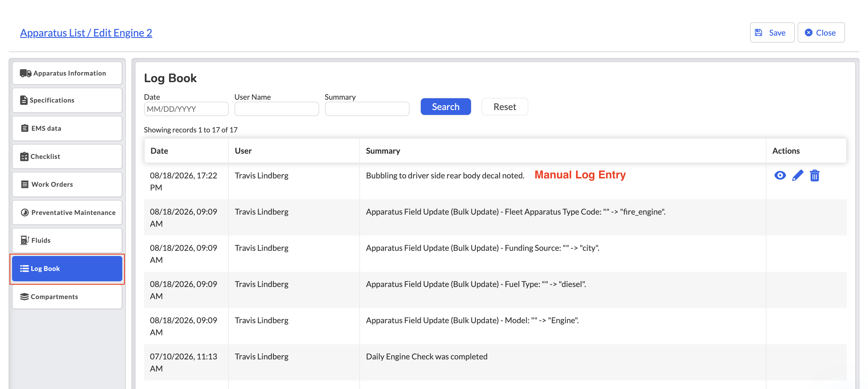Click the 'Bubbling to driver side rear body decal' summary
This screenshot has height=389, width=868.
click(445, 176)
